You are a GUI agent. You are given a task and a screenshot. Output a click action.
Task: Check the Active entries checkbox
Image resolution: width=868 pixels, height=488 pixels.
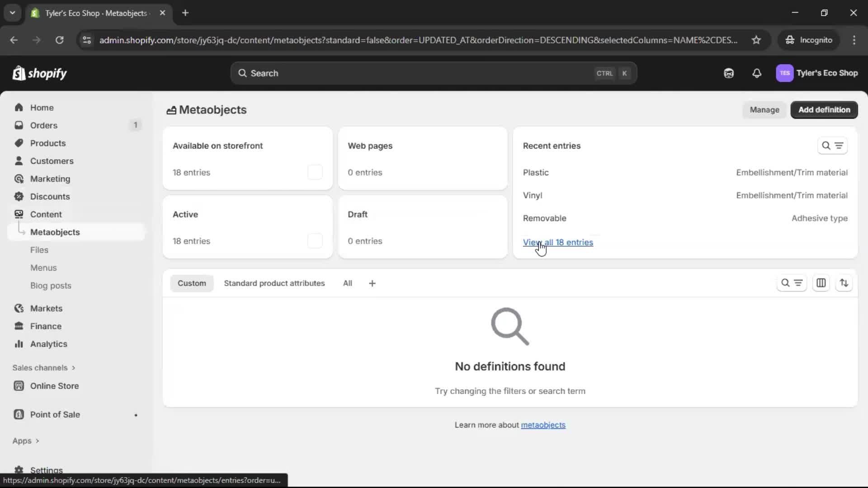click(x=315, y=241)
